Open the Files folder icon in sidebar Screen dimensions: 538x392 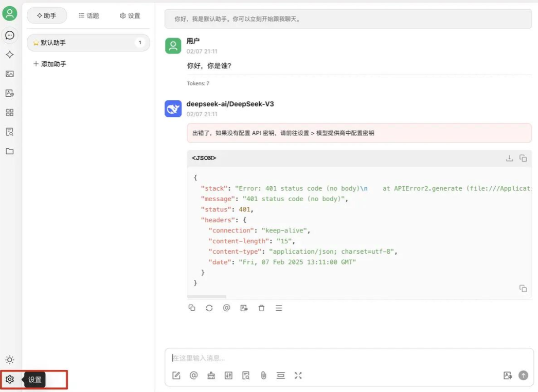[10, 151]
